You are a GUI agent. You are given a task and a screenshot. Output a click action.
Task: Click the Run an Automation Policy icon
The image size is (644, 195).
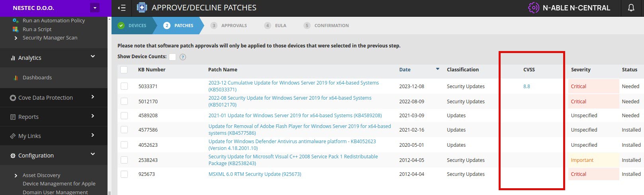click(16, 20)
